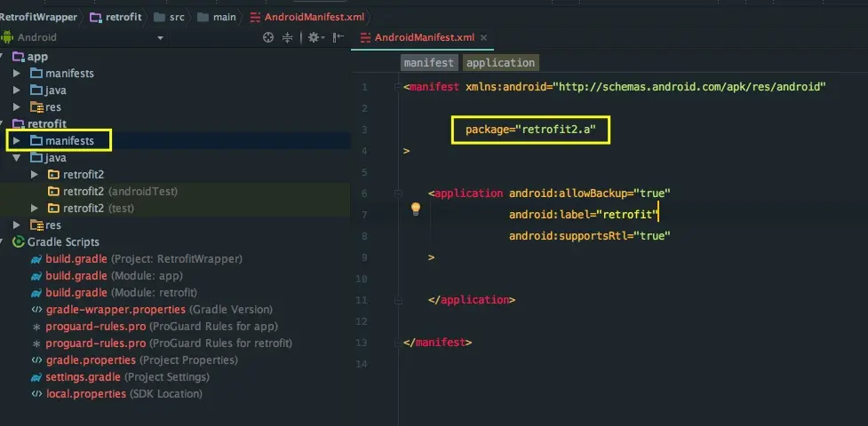
Task: Expand java folder under app
Action: (17, 90)
